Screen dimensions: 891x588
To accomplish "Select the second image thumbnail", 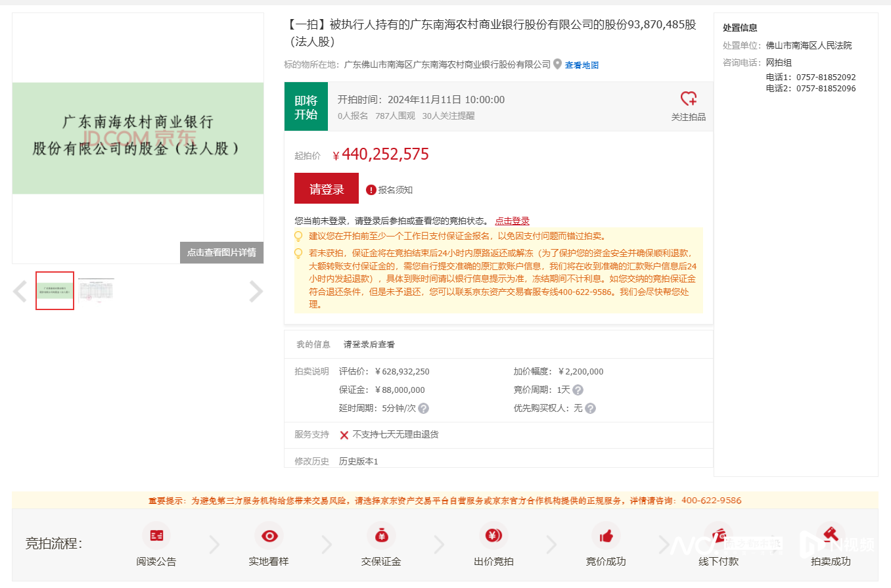I will click(x=95, y=290).
